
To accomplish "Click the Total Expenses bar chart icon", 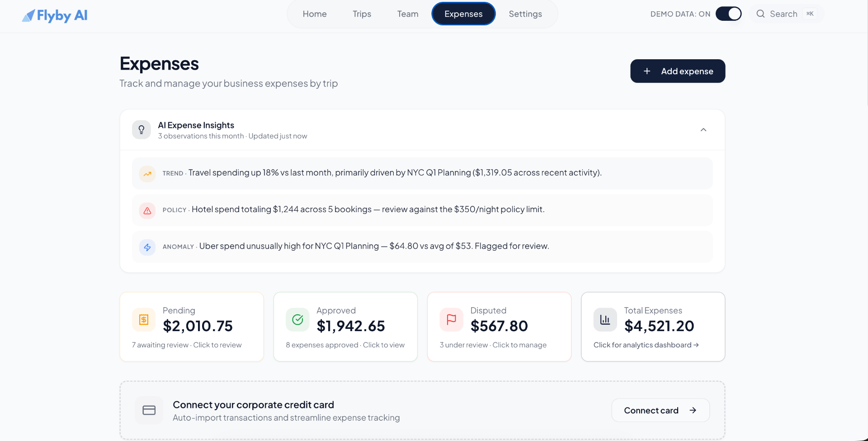I will pos(605,320).
